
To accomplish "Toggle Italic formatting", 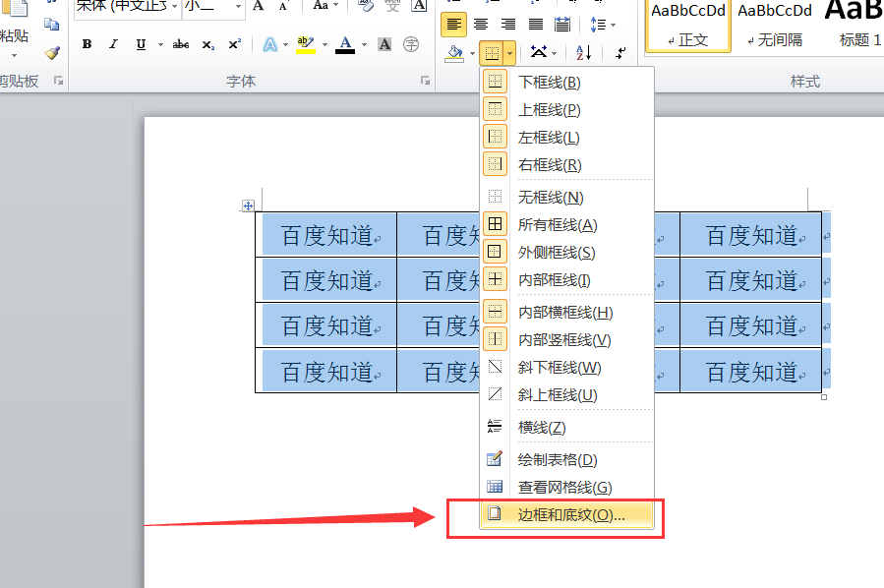I will [113, 44].
